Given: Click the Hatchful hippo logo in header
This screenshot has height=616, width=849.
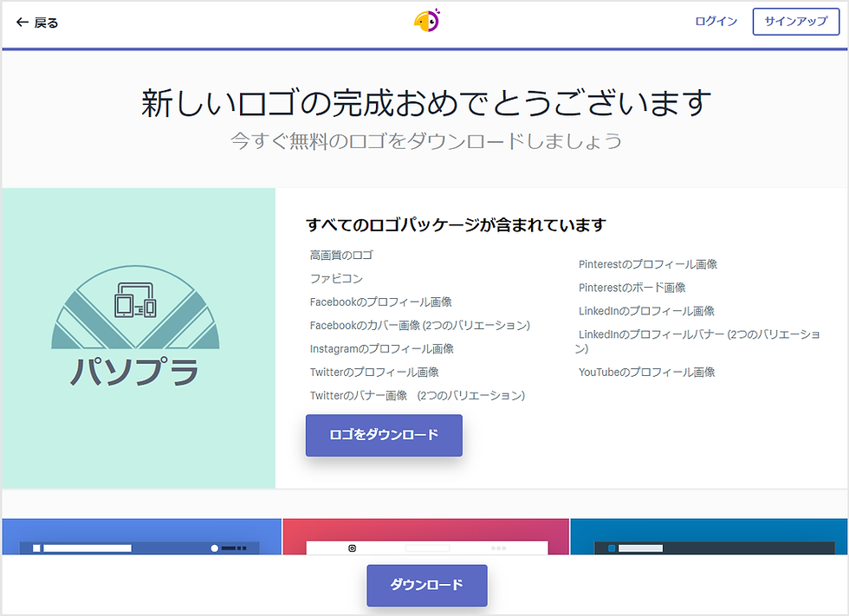Looking at the screenshot, I should pos(427,21).
